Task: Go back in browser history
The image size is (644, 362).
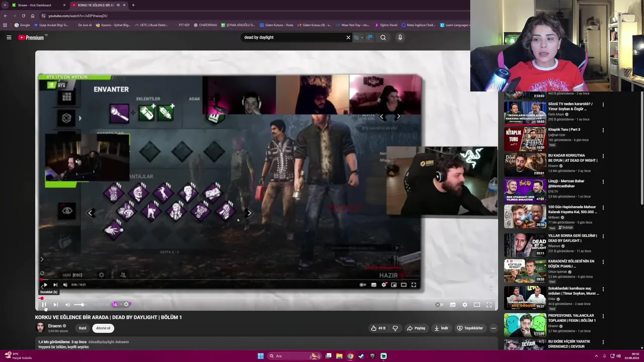Action: click(6, 16)
